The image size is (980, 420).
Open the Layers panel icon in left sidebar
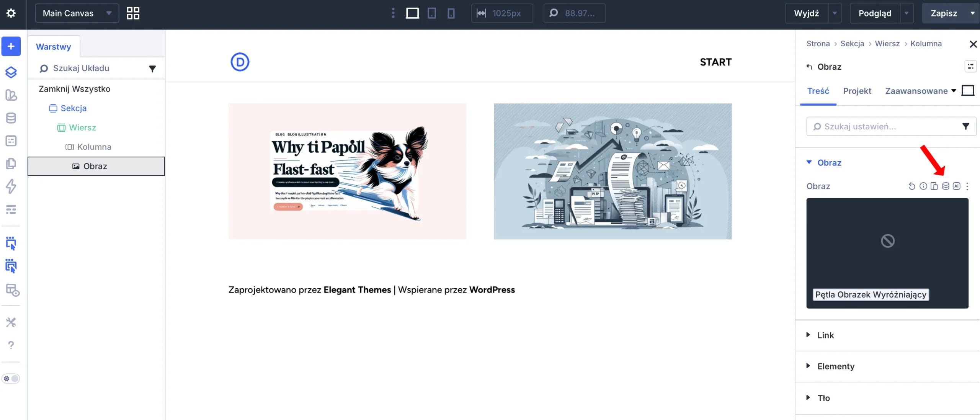(11, 72)
